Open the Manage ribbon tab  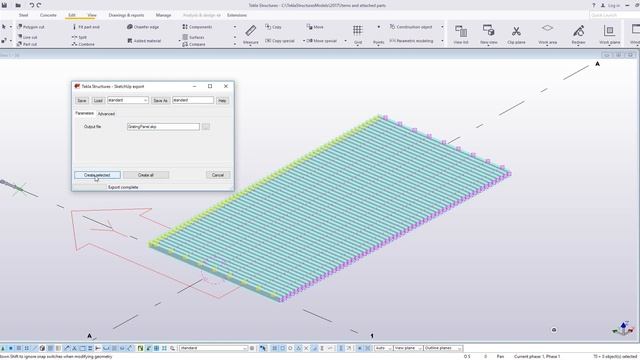point(163,15)
